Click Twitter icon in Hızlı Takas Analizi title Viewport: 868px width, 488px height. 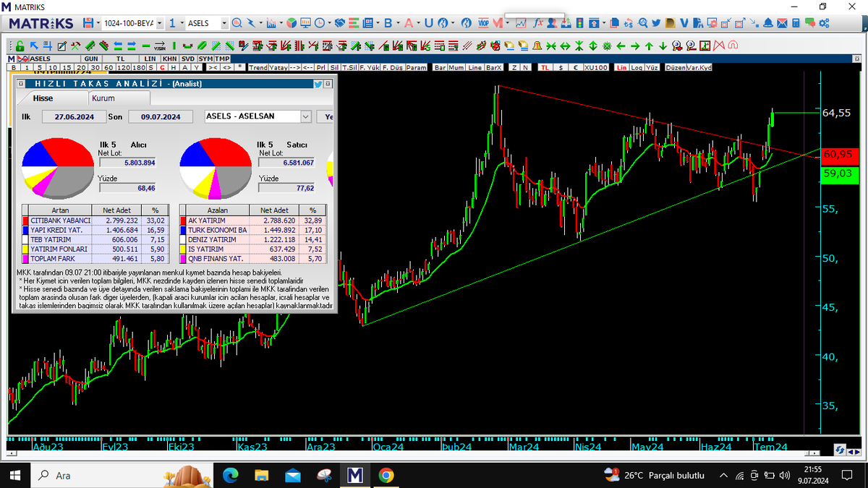tap(318, 84)
